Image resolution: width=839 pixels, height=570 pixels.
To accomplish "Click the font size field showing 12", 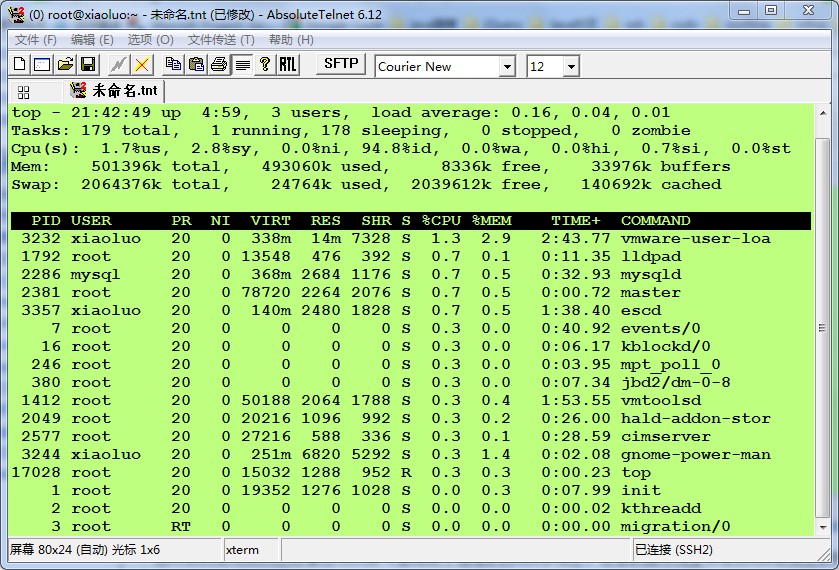I will [x=545, y=67].
